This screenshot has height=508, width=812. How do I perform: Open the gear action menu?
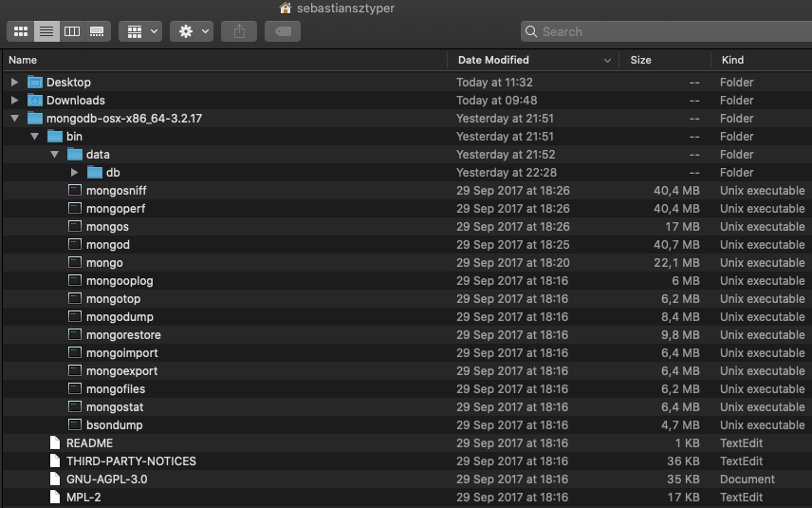pos(192,31)
